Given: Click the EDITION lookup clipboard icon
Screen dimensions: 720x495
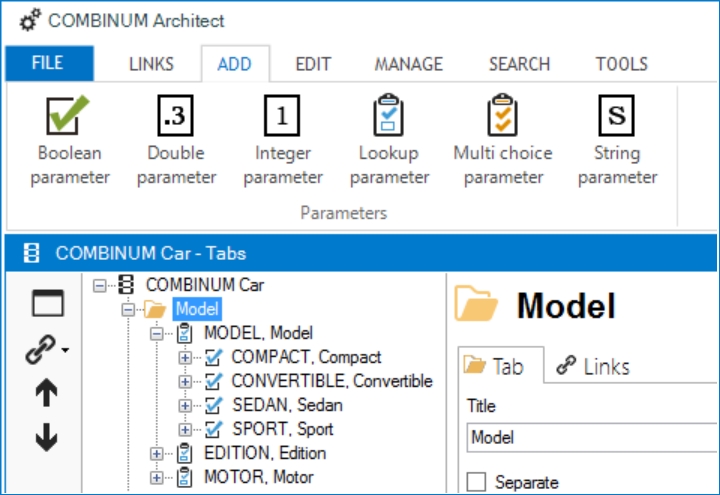Looking at the screenshot, I should (x=185, y=453).
